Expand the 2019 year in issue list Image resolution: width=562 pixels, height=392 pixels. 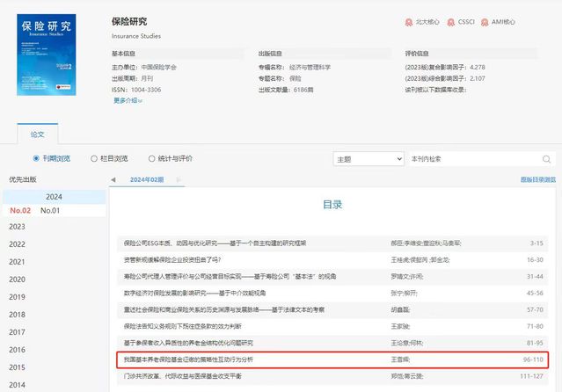pyautogui.click(x=17, y=296)
